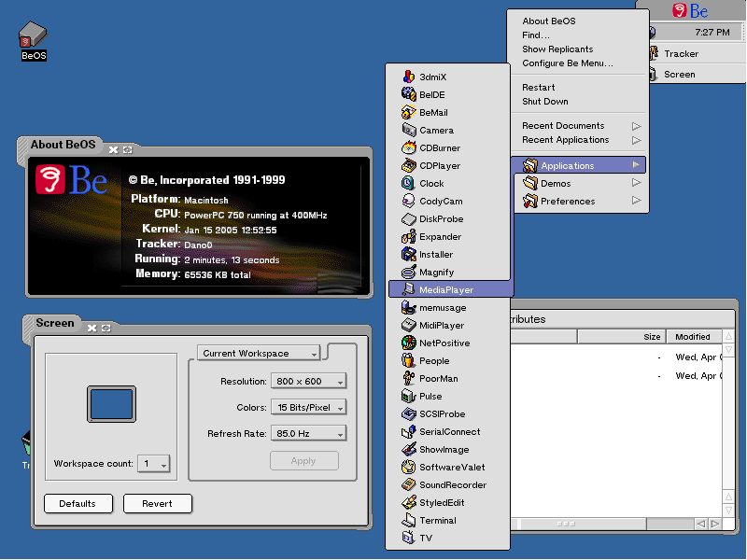Highlight the Applications menu item
This screenshot has width=747, height=560.
[579, 165]
